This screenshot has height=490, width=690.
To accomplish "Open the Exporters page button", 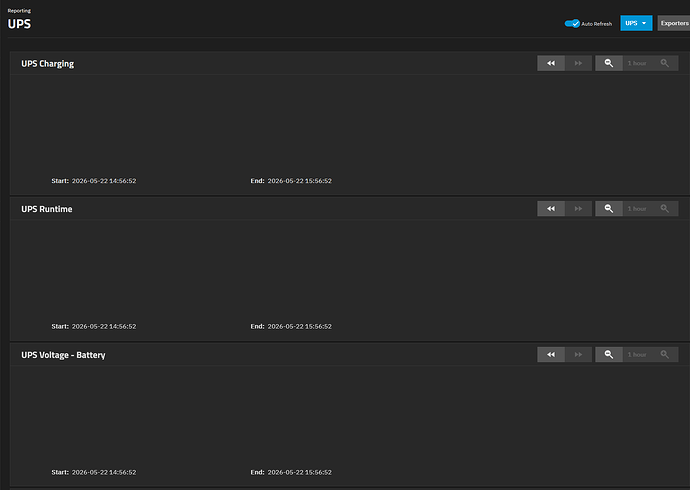I will click(674, 23).
